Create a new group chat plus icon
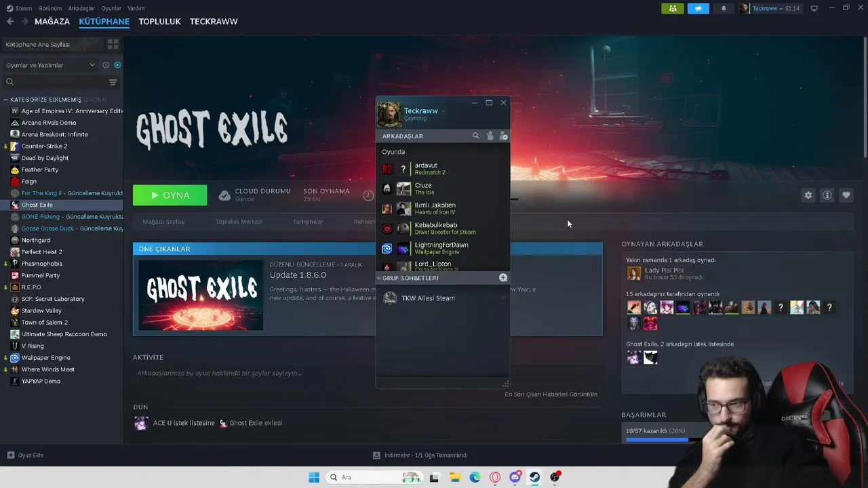Viewport: 868px width, 488px height. 503,278
